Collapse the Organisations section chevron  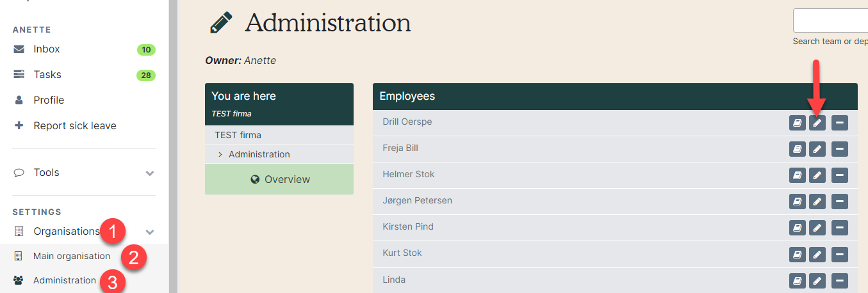(x=150, y=232)
